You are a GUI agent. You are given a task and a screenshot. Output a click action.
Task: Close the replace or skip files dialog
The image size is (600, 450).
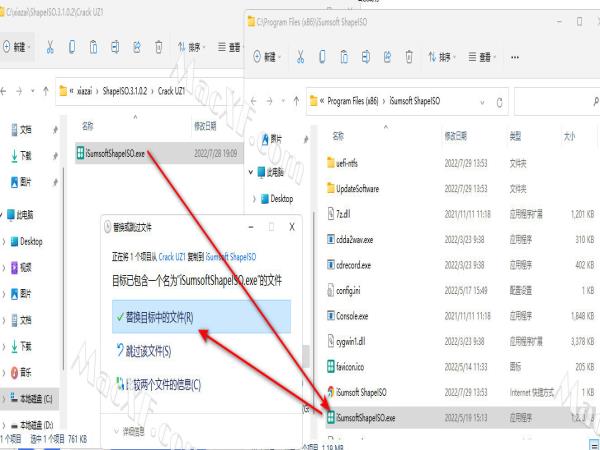(292, 227)
